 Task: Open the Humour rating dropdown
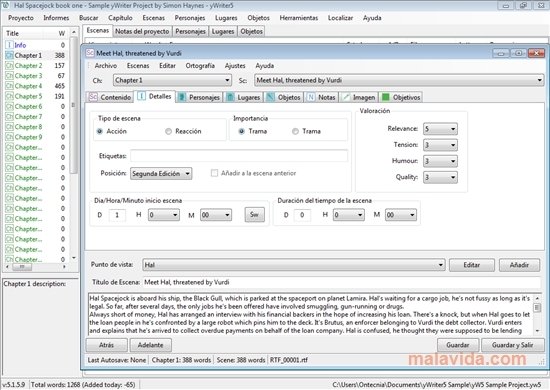(x=440, y=161)
